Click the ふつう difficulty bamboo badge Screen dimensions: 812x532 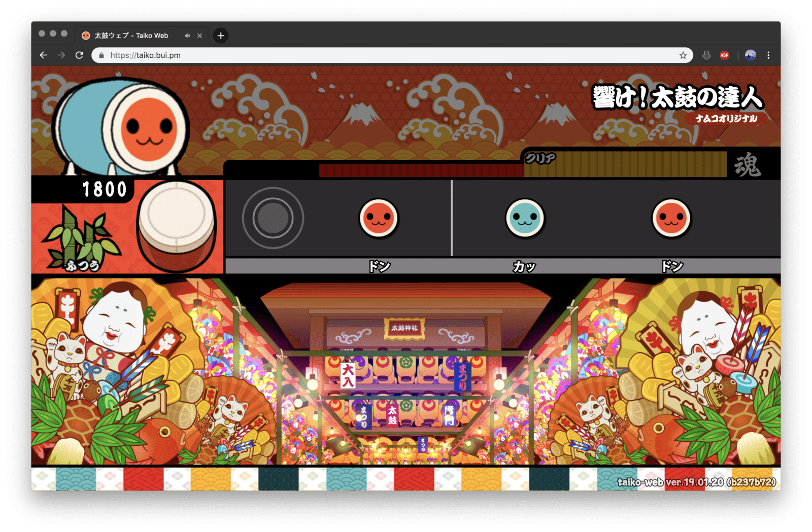[82, 238]
